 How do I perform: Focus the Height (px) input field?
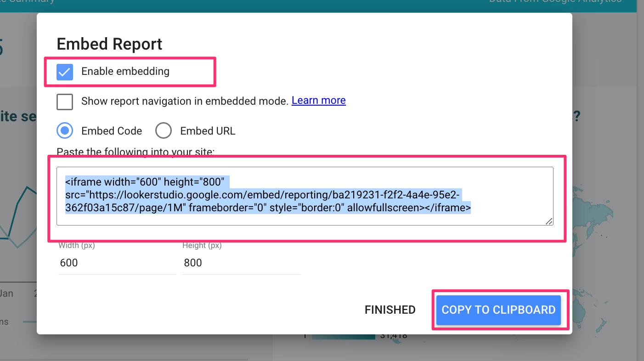241,263
